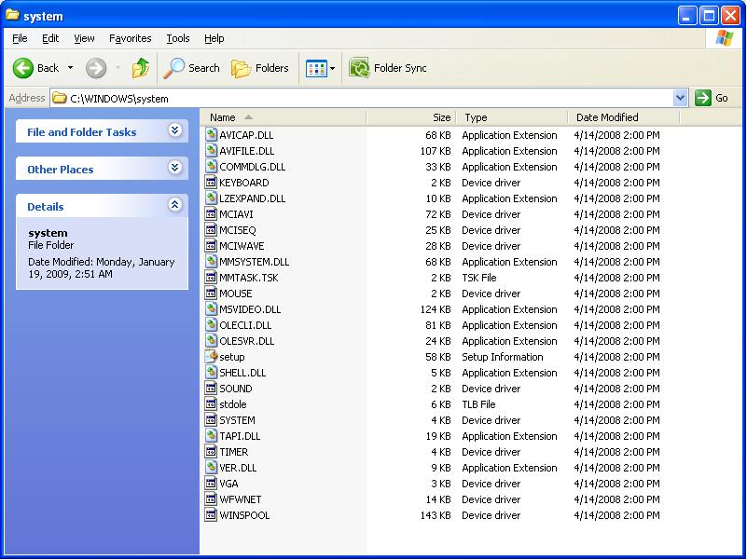Open the Tools menu
Image resolution: width=747 pixels, height=560 pixels.
(x=177, y=38)
